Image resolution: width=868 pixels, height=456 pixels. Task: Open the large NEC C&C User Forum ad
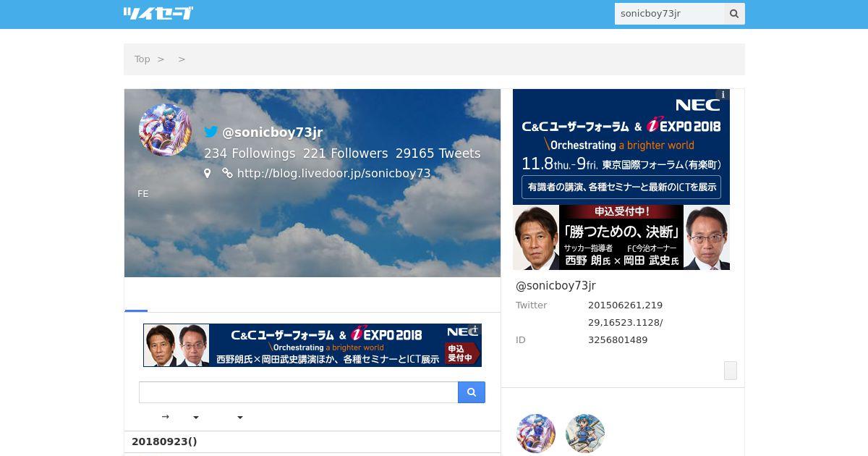[x=621, y=180]
